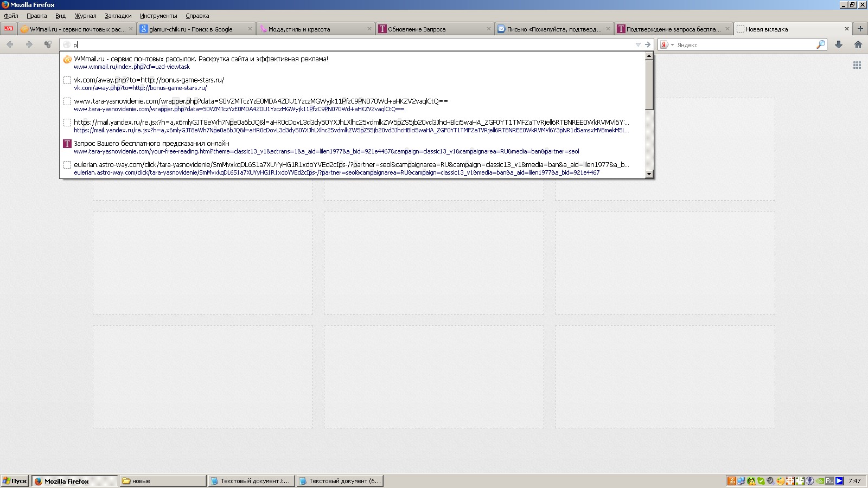Viewport: 868px width, 488px height.
Task: Open the address bar history dropdown
Action: pyautogui.click(x=638, y=44)
